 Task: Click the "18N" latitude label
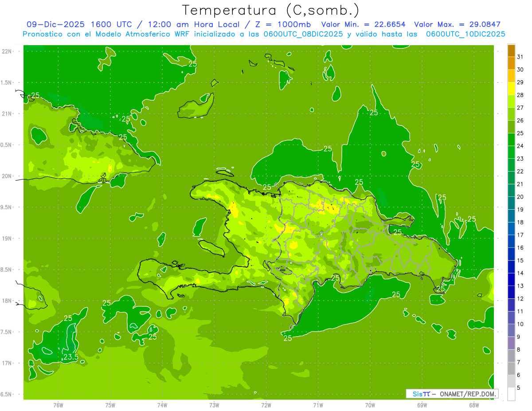[7, 301]
